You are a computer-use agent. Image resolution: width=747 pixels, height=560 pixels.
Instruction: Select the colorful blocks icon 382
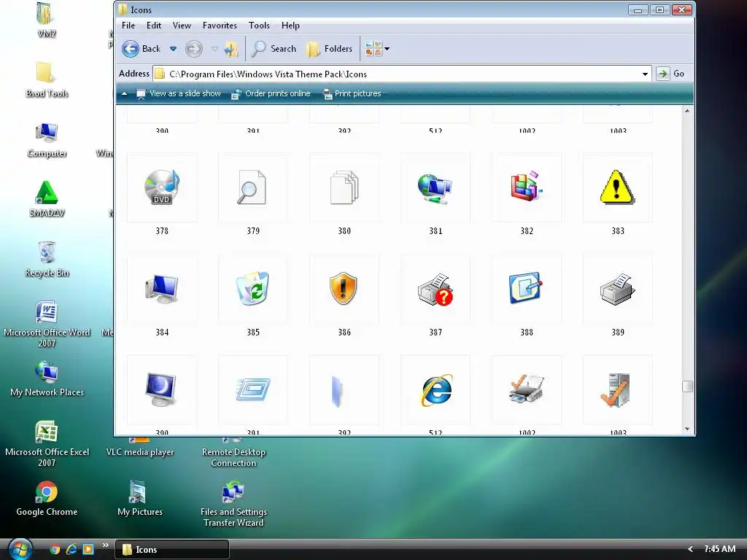click(x=527, y=187)
